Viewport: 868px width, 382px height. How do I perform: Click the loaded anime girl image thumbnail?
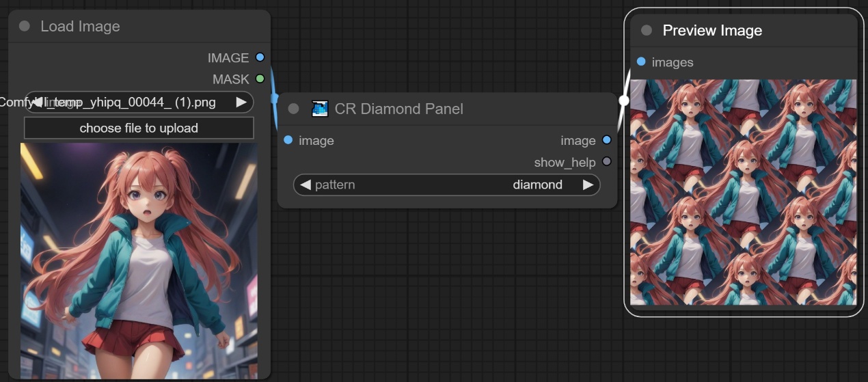pos(139,260)
